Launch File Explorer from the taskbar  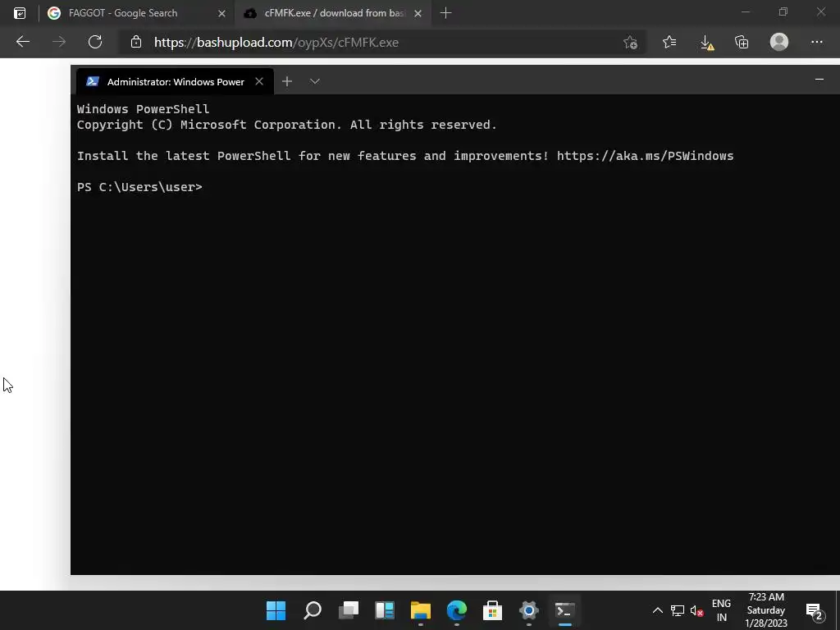pyautogui.click(x=421, y=610)
